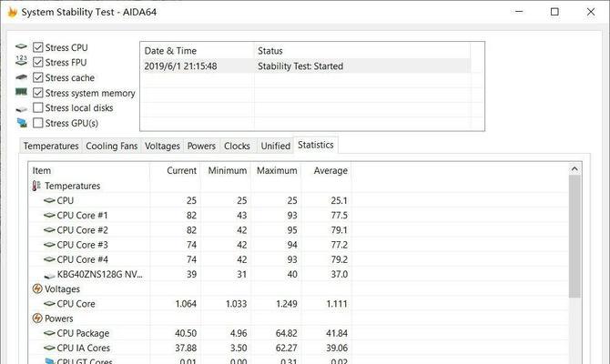Open the Voltages tab
Viewport: 610px width, 364px height.
click(x=162, y=146)
